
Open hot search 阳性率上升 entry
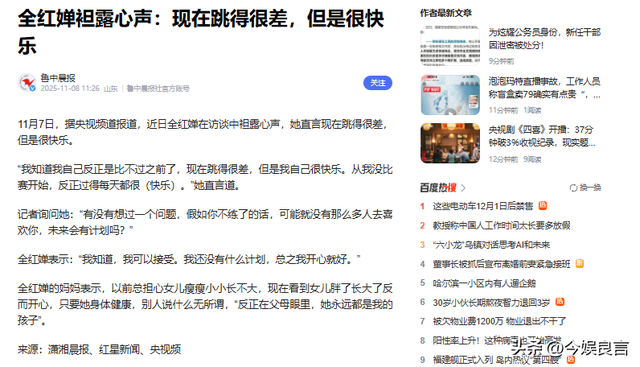tap(497, 340)
